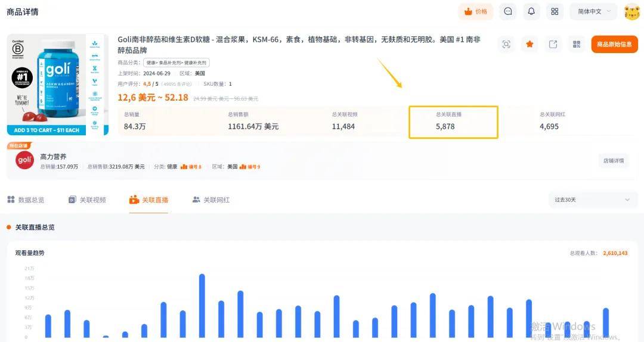Click the region rank badge 编号 9
This screenshot has height=342, width=644.
(x=250, y=167)
